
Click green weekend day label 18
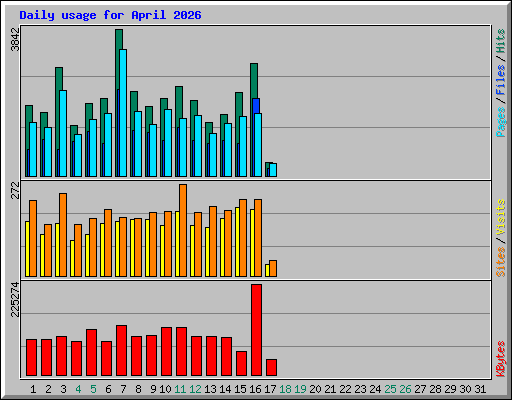[285, 389]
